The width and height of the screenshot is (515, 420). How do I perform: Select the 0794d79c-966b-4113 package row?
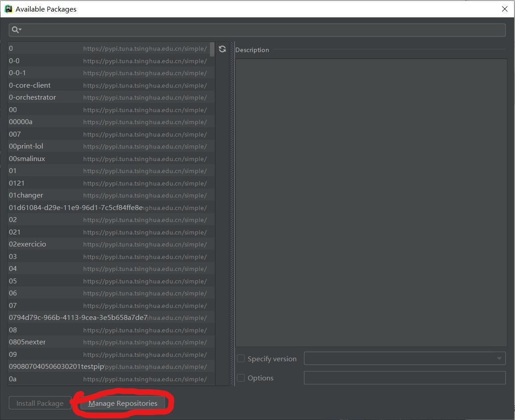pyautogui.click(x=111, y=318)
